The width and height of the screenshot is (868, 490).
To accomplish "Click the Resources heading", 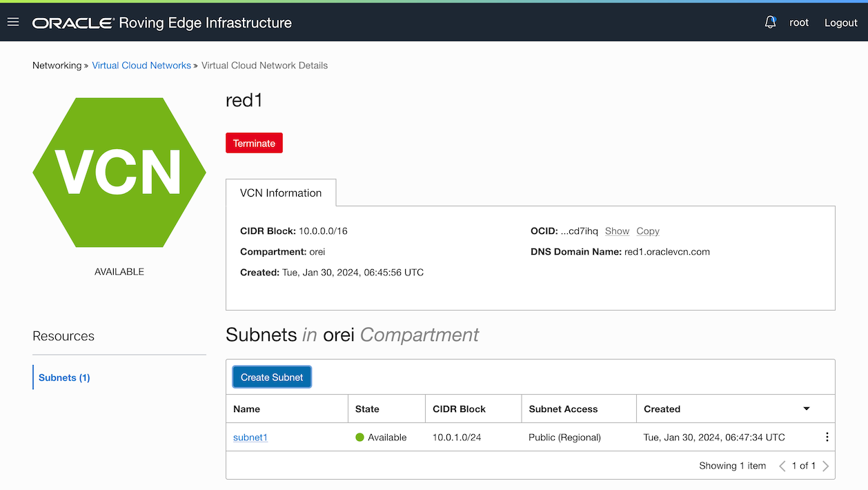I will pyautogui.click(x=63, y=336).
